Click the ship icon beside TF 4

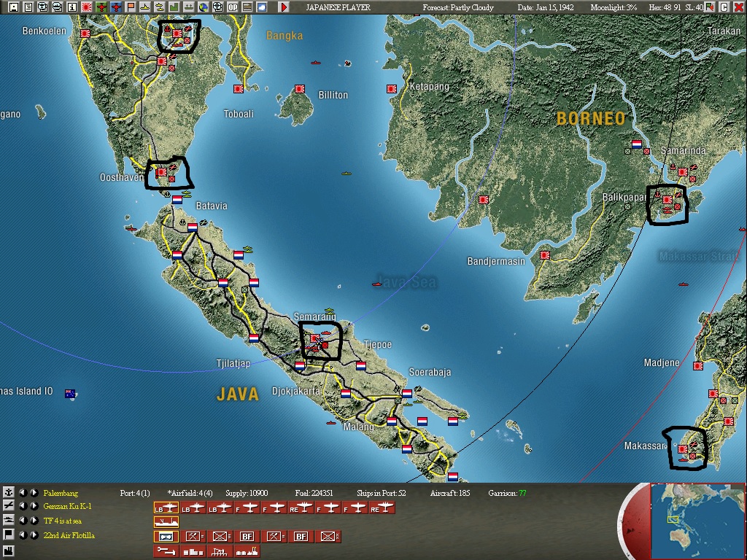[x=9, y=520]
